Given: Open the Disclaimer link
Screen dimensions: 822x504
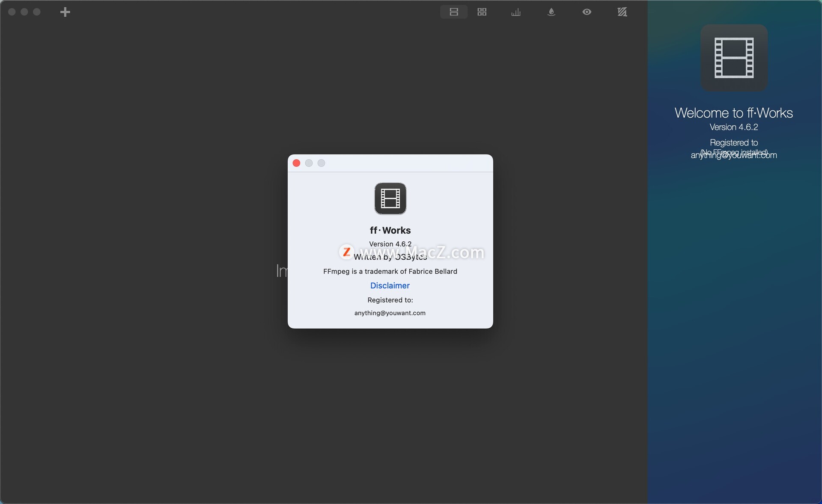Looking at the screenshot, I should coord(390,285).
